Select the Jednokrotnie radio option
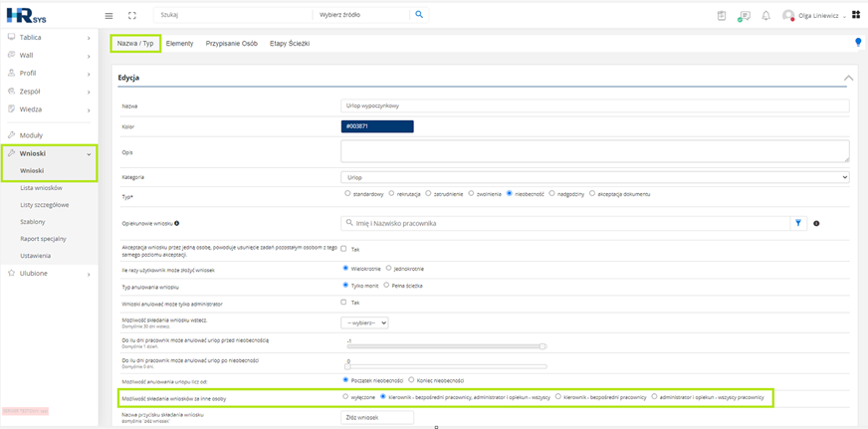The width and height of the screenshot is (868, 429). [x=388, y=268]
